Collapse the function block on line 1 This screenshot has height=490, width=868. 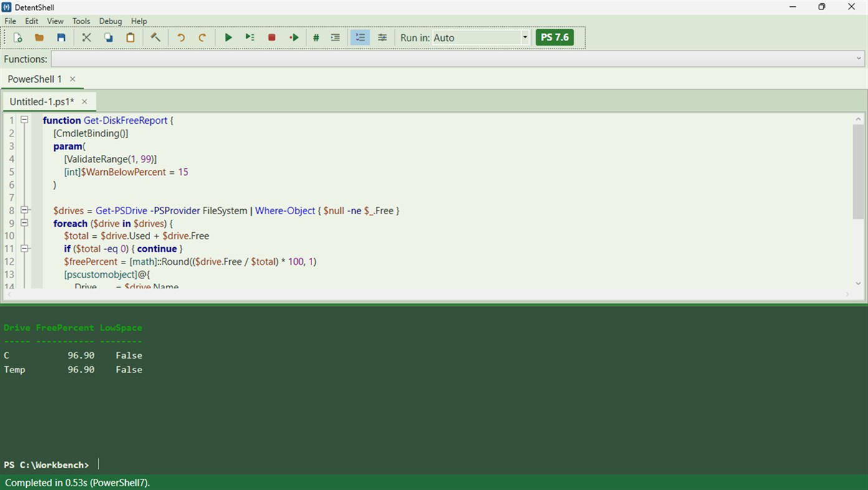(x=24, y=120)
